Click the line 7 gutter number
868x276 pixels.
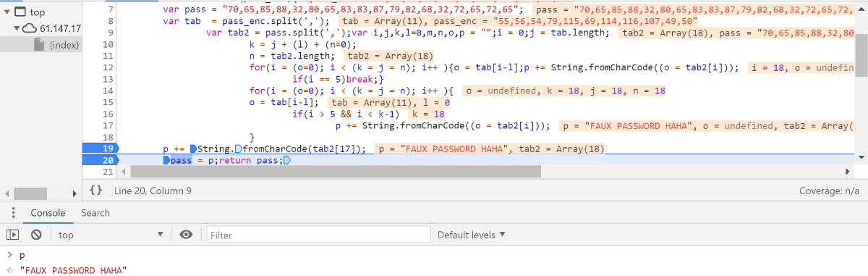pyautogui.click(x=110, y=9)
